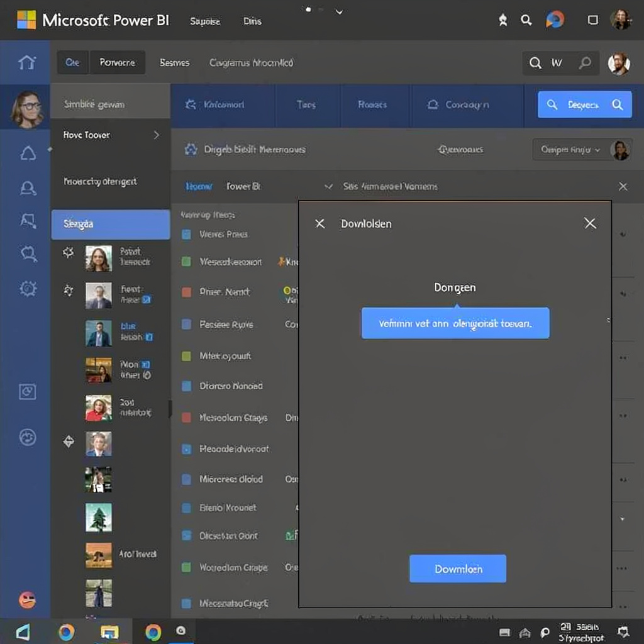Open Firefox from the taskbar

(66, 632)
